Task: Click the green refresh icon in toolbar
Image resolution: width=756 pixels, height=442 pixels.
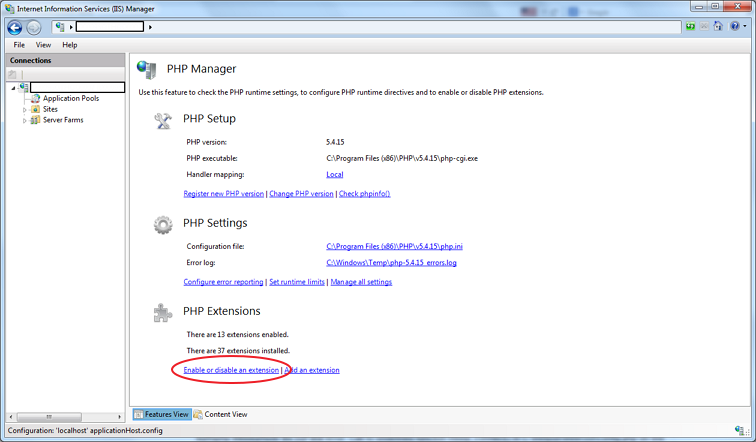Action: [690, 26]
